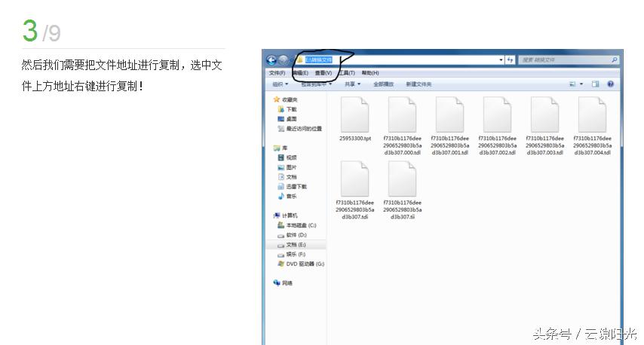Open the 编辑(E) menu

tap(300, 72)
